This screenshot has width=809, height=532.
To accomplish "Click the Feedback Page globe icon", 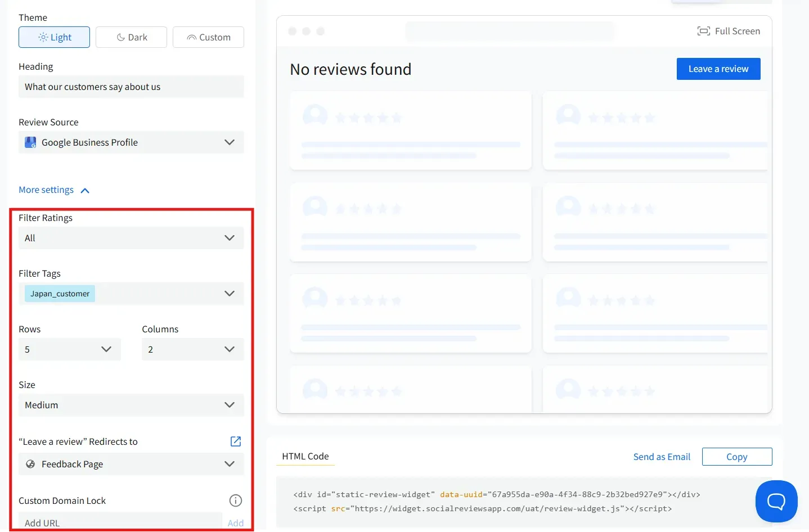I will click(30, 464).
